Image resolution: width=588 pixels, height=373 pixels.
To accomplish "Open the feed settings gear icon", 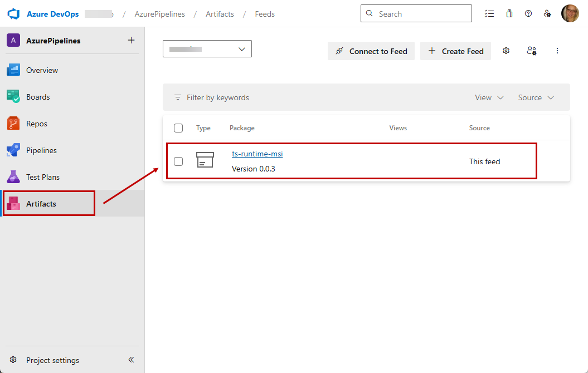I will pos(506,51).
